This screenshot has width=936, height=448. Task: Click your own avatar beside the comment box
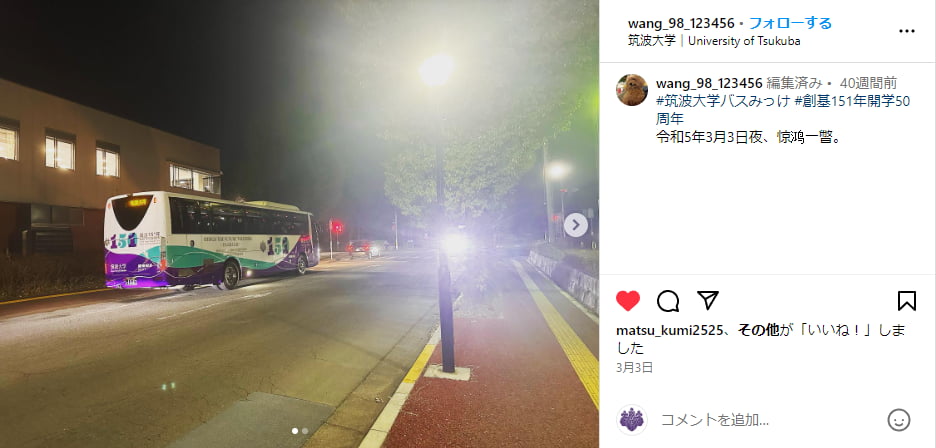point(632,420)
